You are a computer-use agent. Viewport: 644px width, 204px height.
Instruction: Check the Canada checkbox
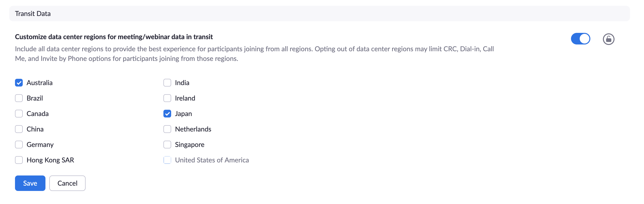click(19, 114)
